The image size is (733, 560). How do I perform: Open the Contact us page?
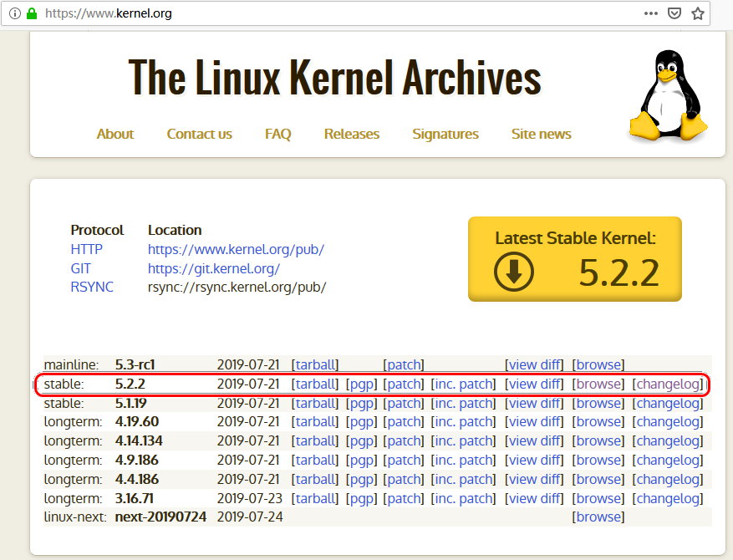tap(199, 135)
